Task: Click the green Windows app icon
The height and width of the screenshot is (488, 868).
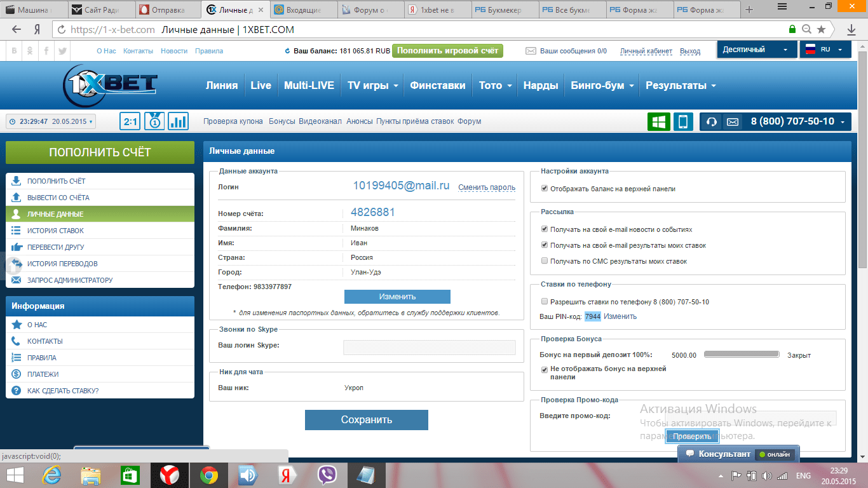Action: [659, 121]
